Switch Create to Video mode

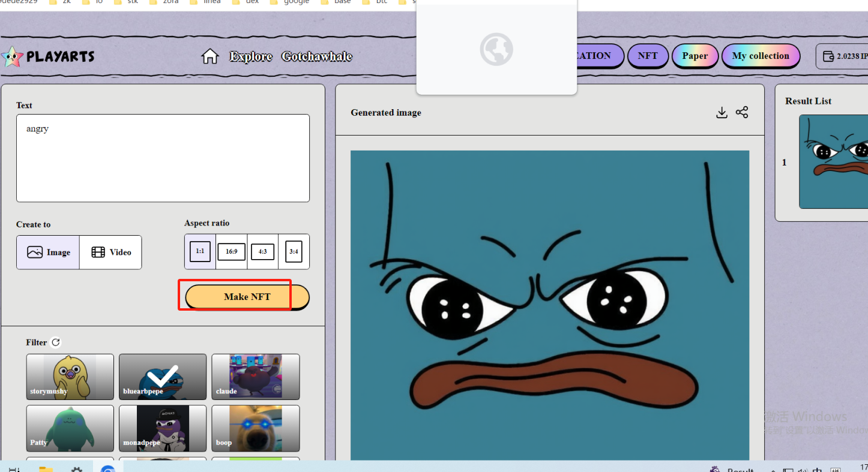(x=111, y=252)
